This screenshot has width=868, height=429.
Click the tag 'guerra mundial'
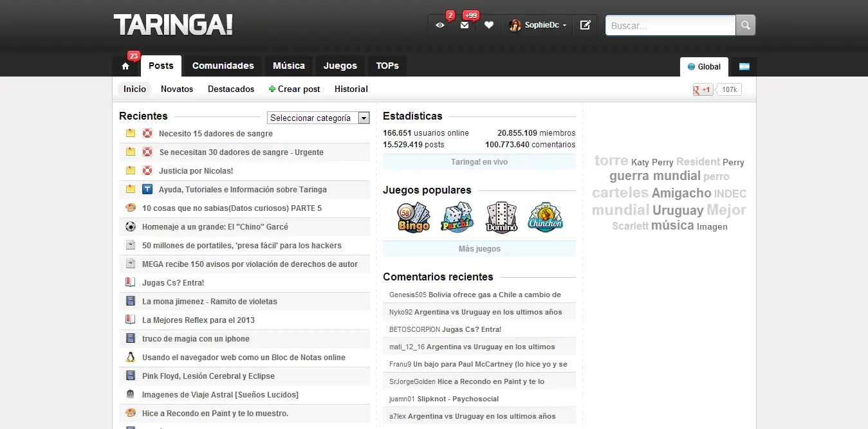[655, 176]
